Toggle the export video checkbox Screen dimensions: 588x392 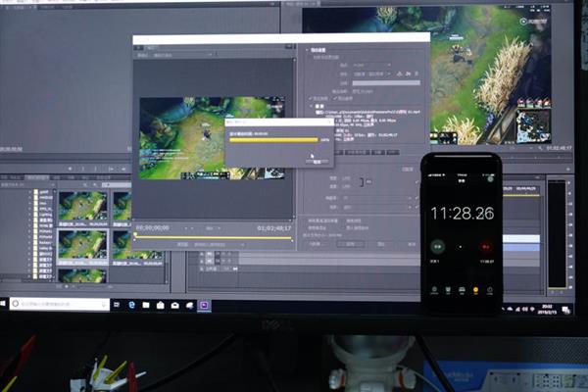coord(310,98)
